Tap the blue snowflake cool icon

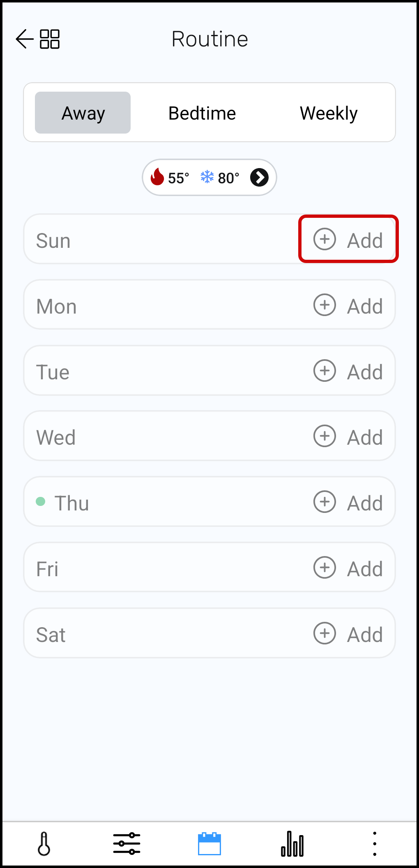207,177
